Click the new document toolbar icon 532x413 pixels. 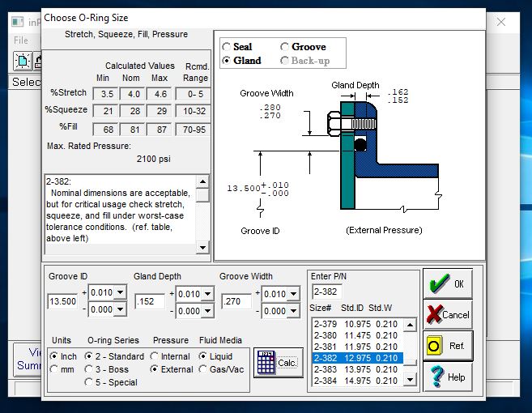[x=23, y=61]
